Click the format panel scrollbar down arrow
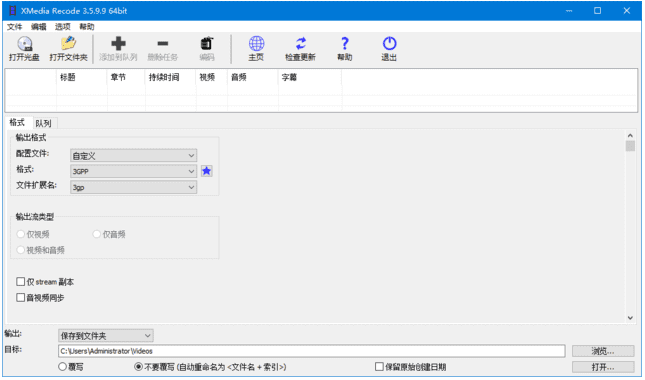Viewport: 645px width, 380px height. pos(630,317)
